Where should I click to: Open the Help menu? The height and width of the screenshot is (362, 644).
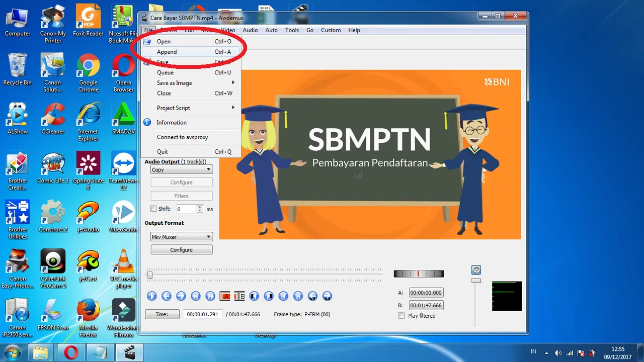(354, 30)
